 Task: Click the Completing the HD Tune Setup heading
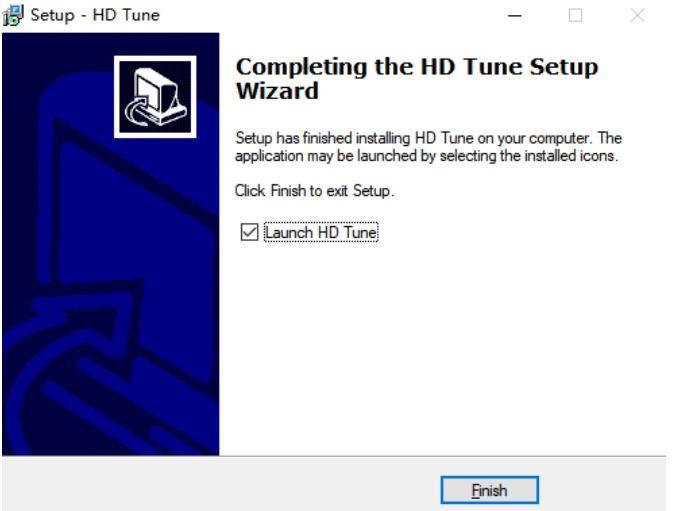(416, 79)
